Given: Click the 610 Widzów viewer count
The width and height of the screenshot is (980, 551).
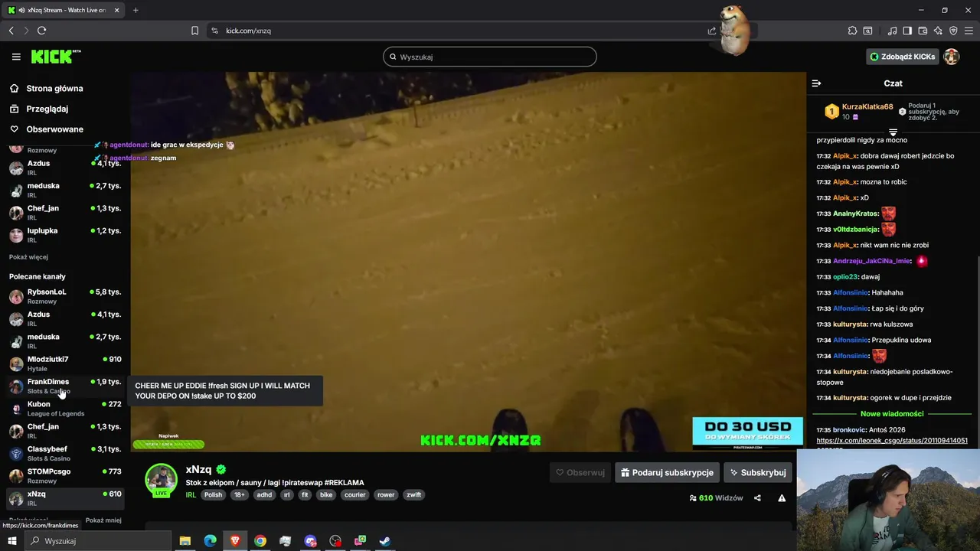Looking at the screenshot, I should coord(715,498).
